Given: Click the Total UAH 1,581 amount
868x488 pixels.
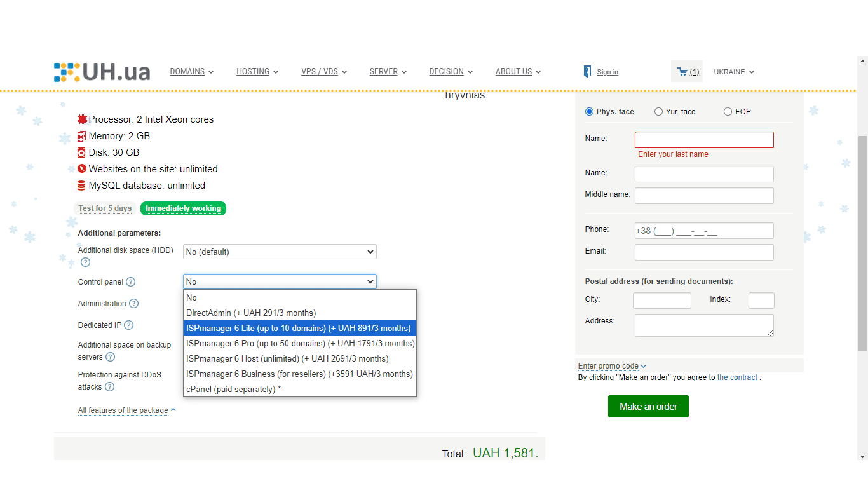Looking at the screenshot, I should click(x=506, y=453).
